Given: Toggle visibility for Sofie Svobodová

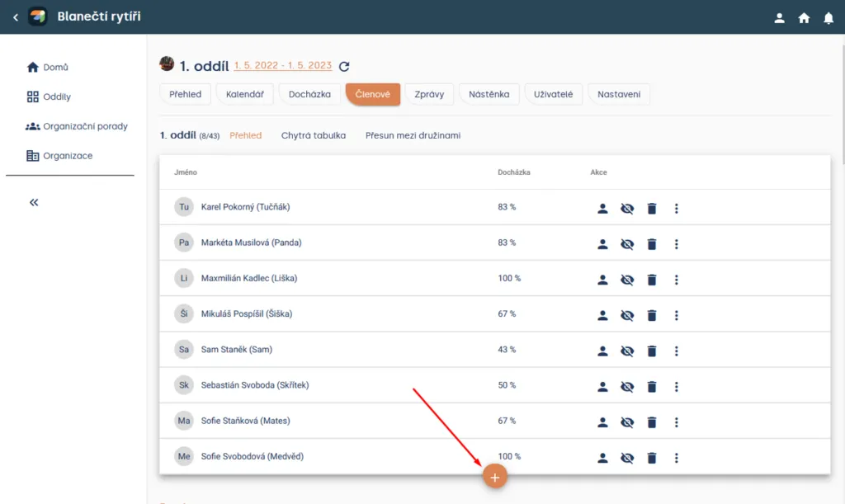Looking at the screenshot, I should click(x=627, y=458).
